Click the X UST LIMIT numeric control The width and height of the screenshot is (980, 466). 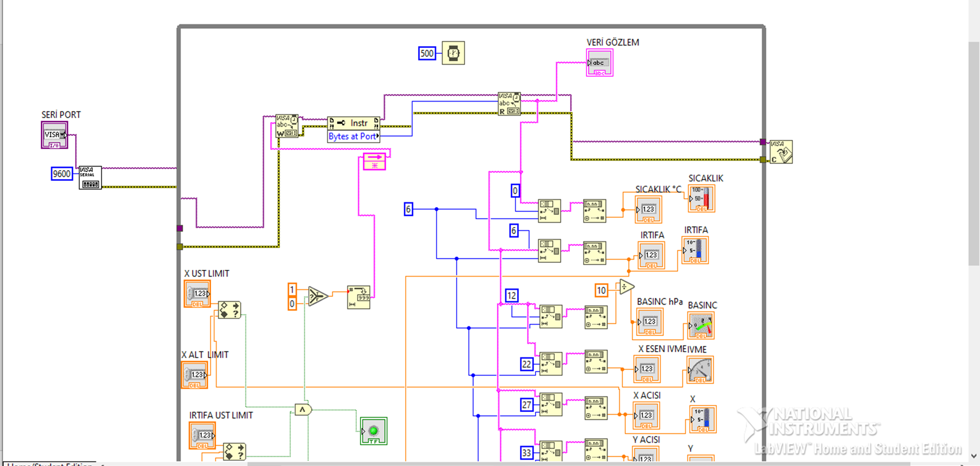[196, 293]
